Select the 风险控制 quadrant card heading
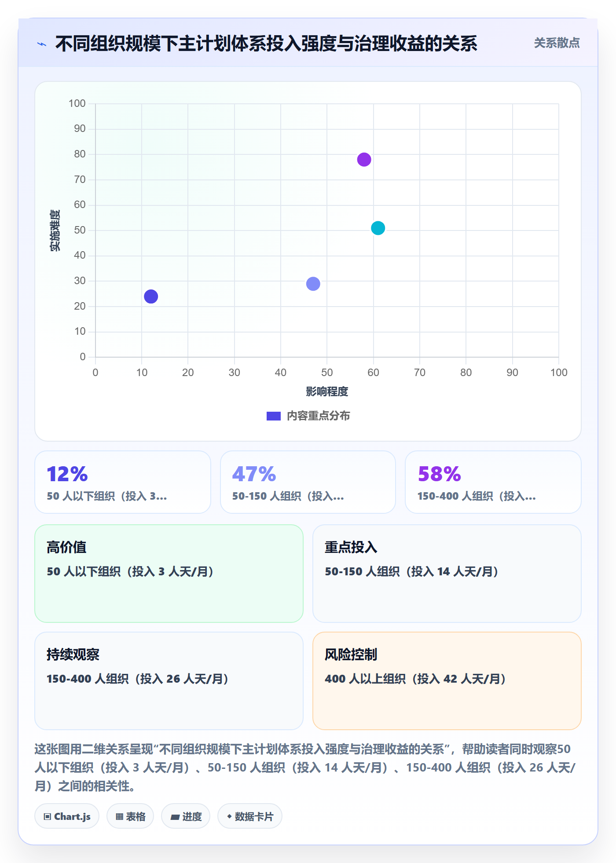The width and height of the screenshot is (616, 863). pos(351,655)
